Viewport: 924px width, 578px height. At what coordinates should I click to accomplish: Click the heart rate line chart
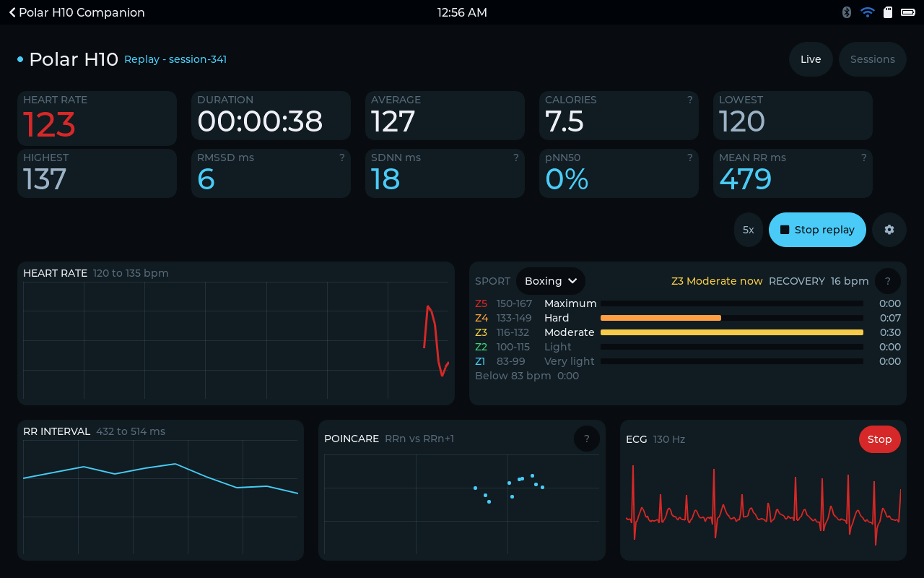point(236,340)
